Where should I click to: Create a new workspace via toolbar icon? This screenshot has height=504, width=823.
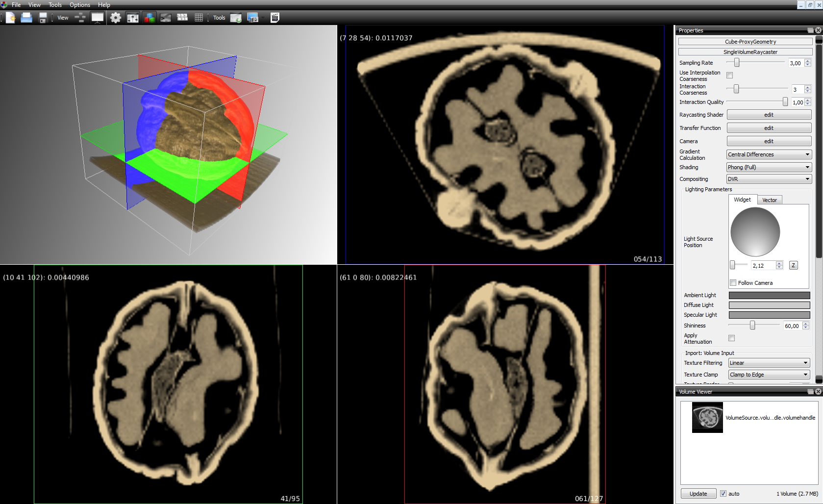click(x=10, y=18)
